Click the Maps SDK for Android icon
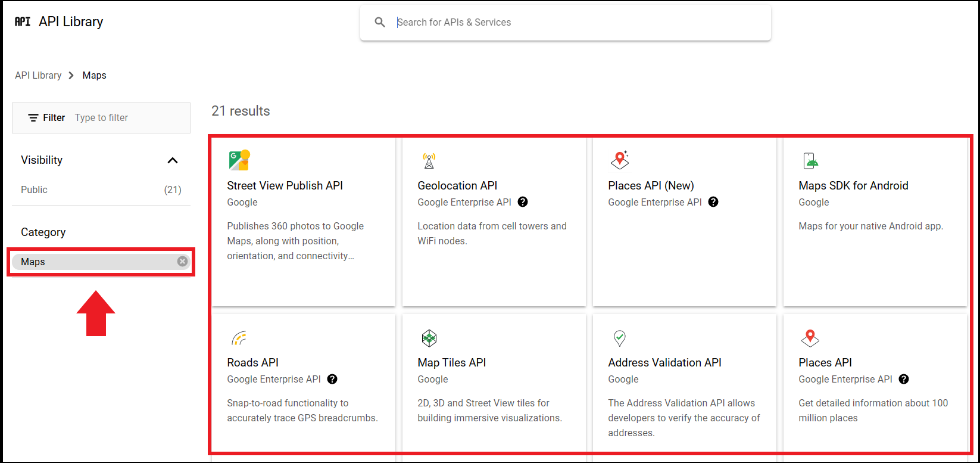This screenshot has width=980, height=463. pos(810,160)
